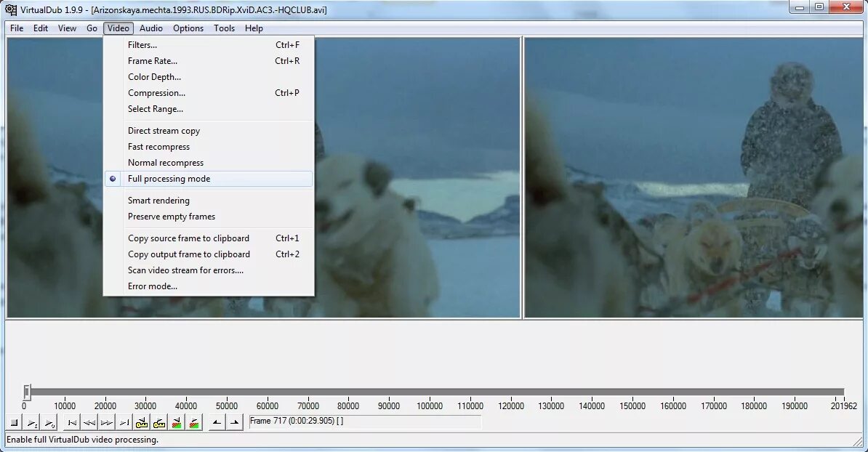The image size is (868, 452).
Task: Click the timeline position slider thumb
Action: tap(27, 392)
